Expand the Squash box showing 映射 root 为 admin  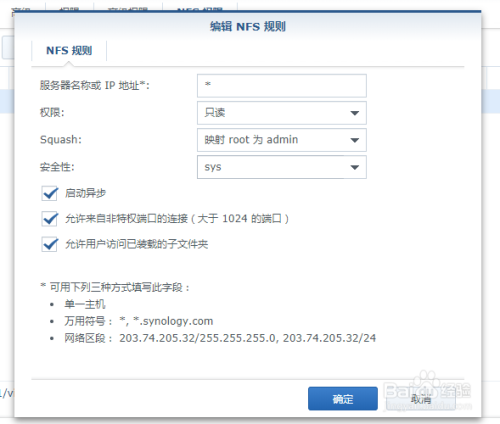point(282,140)
